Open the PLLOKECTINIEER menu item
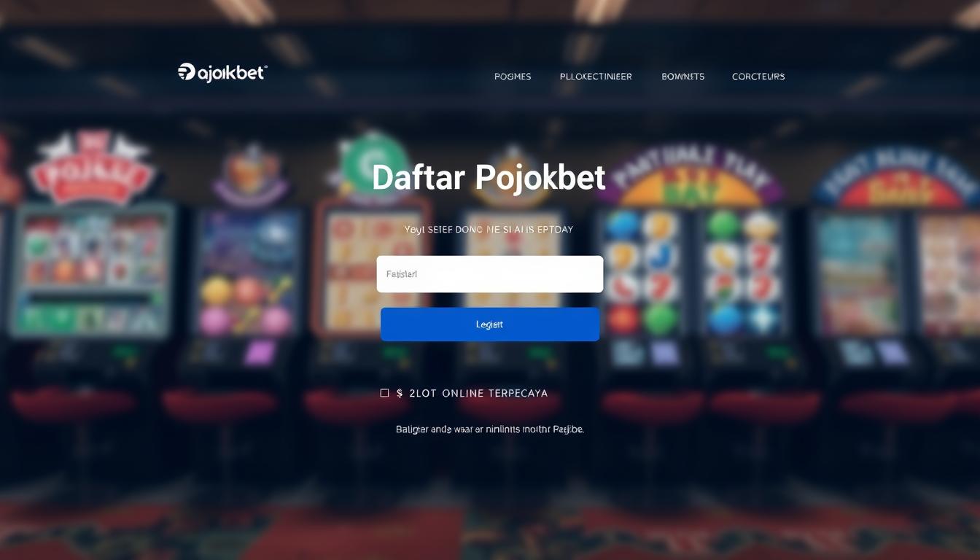Image resolution: width=980 pixels, height=560 pixels. click(596, 77)
